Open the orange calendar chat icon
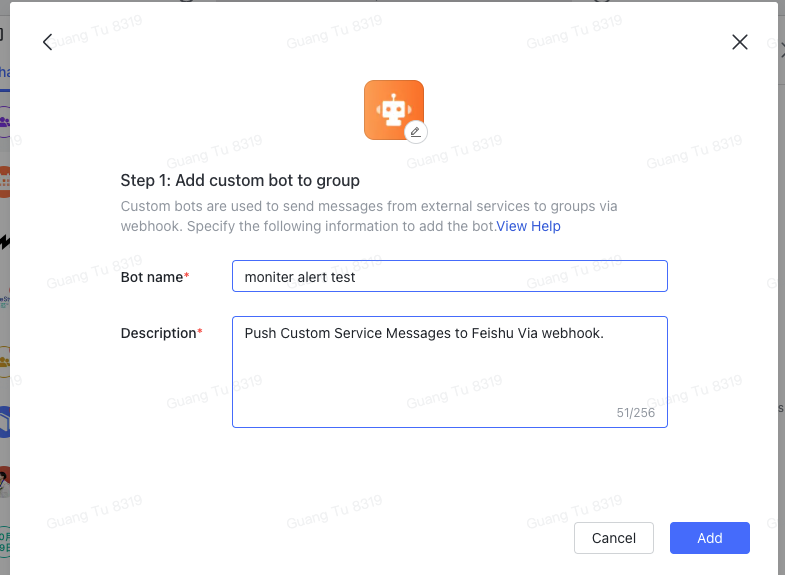785x575 pixels. click(5, 182)
